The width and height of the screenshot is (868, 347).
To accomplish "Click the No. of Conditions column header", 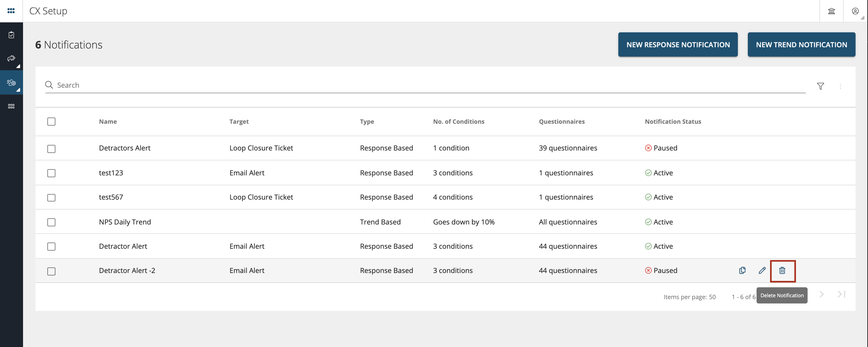I will click(x=459, y=122).
